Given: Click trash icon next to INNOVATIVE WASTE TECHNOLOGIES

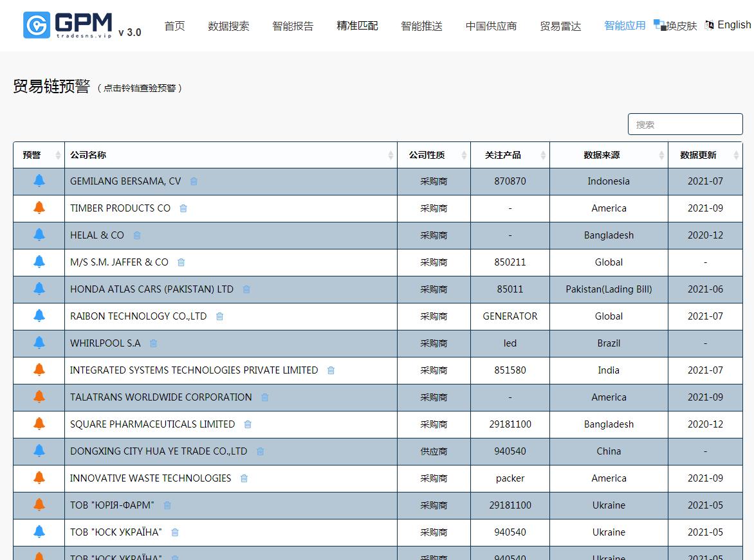Looking at the screenshot, I should tap(244, 478).
